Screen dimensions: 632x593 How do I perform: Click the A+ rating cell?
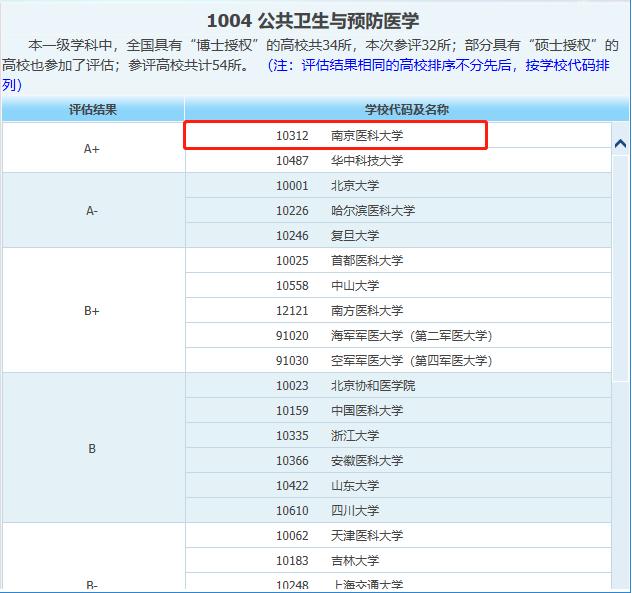93,148
